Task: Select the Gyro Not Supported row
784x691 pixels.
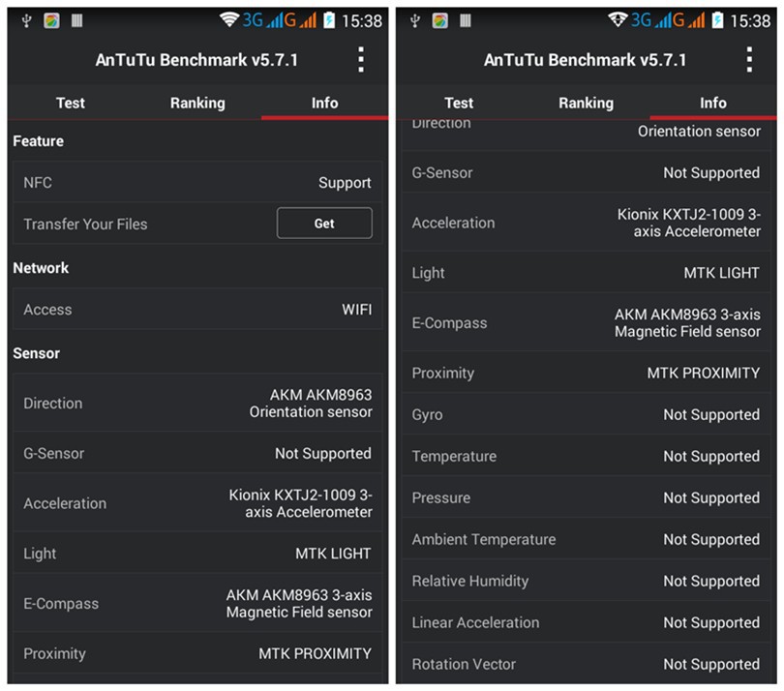Action: pos(586,414)
